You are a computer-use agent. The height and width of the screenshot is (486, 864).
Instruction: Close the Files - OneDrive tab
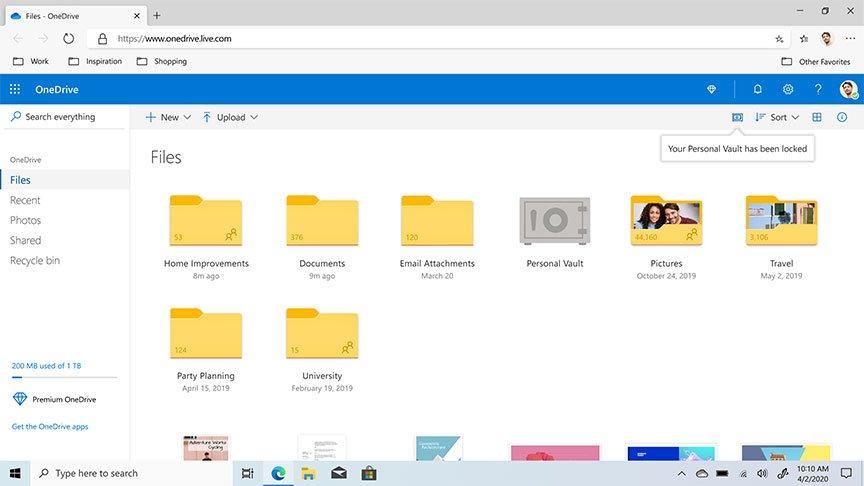137,16
